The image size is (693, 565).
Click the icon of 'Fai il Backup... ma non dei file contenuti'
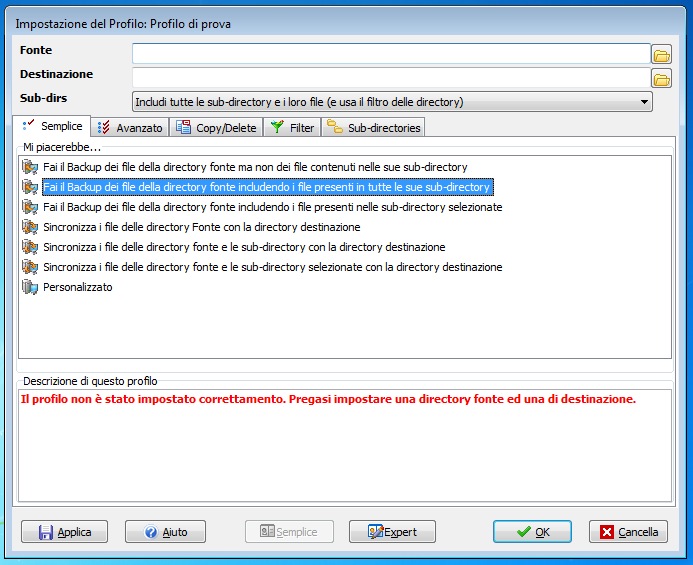[30, 167]
